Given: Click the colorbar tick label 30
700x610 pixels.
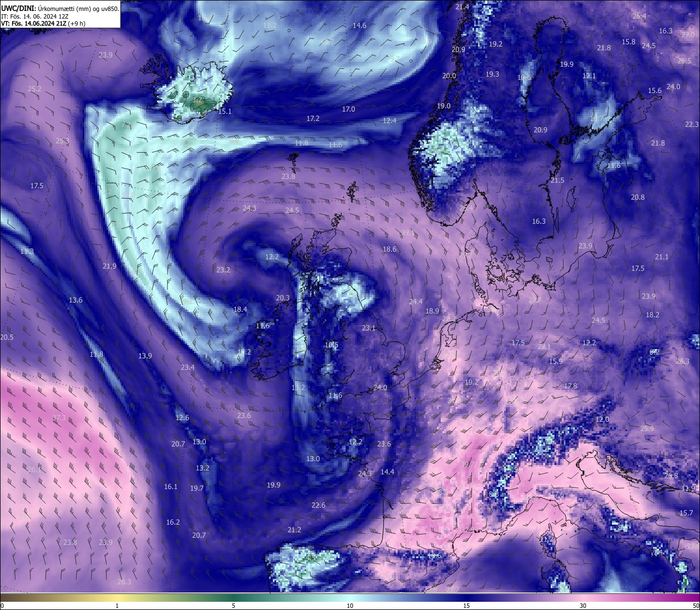Looking at the screenshot, I should 583,606.
